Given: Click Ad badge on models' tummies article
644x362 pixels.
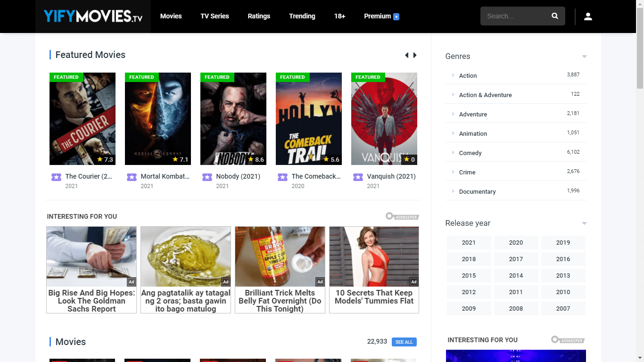Looking at the screenshot, I should pos(414,282).
